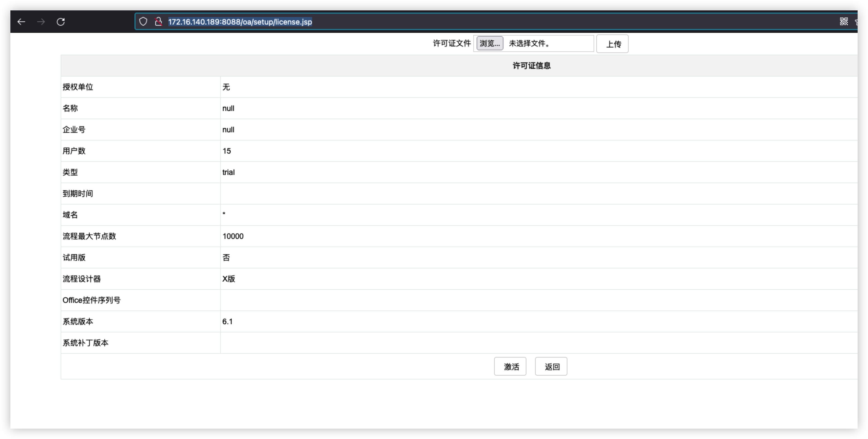868x439 pixels.
Task: Click the Office控件序列号 row label
Action: pyautogui.click(x=91, y=300)
